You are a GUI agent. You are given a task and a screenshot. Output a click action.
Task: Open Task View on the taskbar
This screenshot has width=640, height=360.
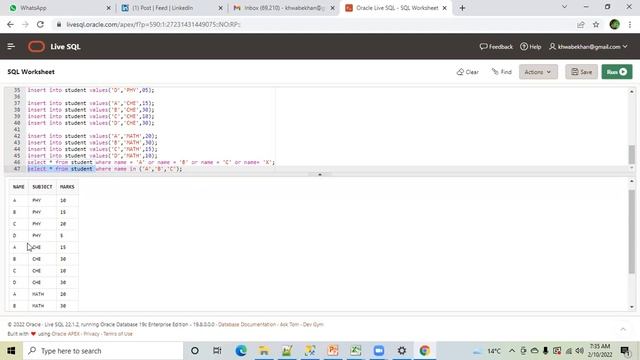217,351
